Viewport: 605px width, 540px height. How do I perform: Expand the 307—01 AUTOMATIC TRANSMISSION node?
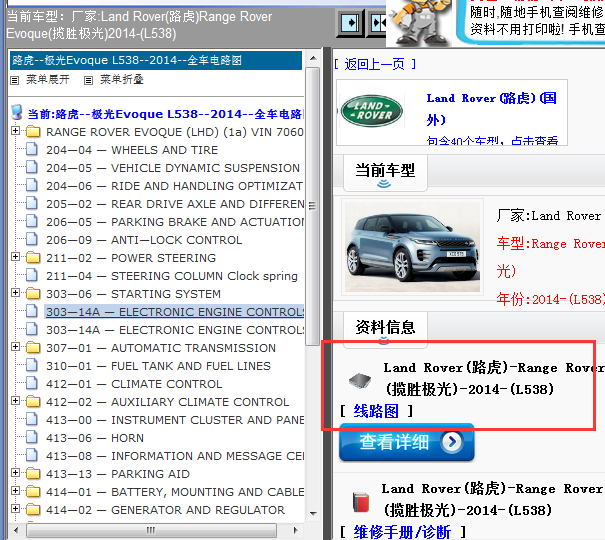coord(15,347)
